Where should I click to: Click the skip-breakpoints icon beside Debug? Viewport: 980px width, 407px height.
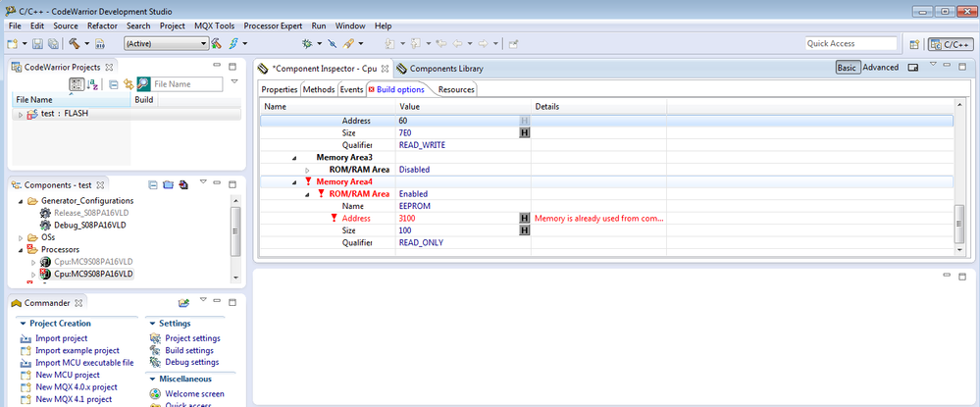click(x=332, y=44)
